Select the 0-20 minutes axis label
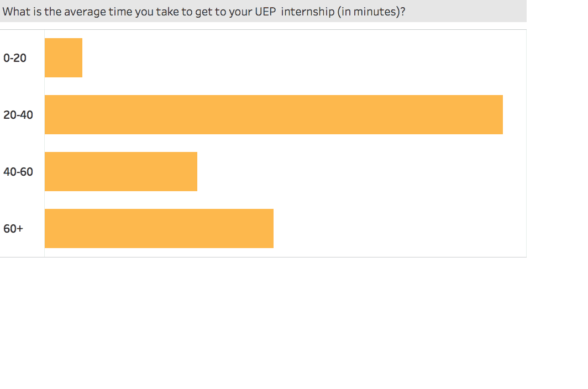Screen dimensions: 588x389 point(15,58)
